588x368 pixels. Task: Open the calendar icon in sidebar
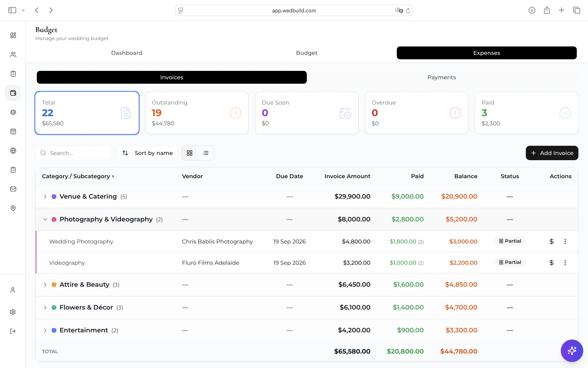pos(13,131)
